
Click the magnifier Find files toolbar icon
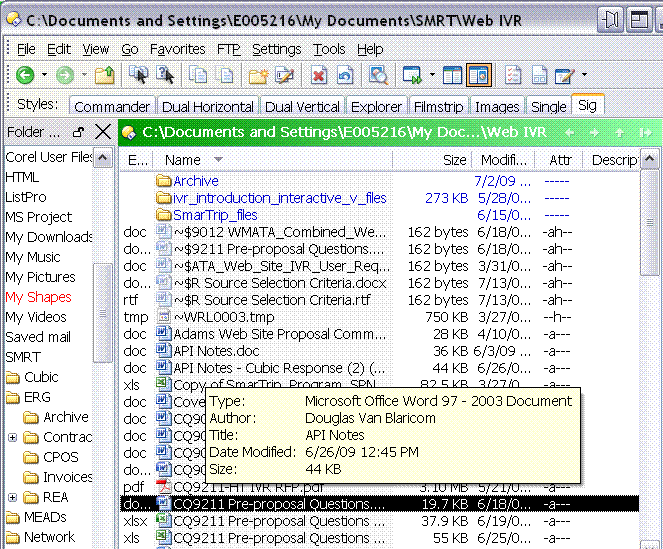pos(378,75)
